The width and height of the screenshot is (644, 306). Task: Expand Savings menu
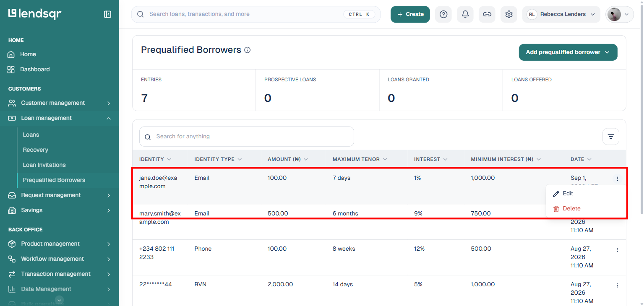pos(60,210)
